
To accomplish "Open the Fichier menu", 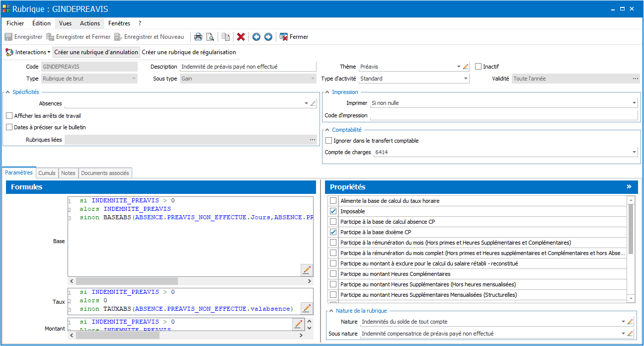I will pos(15,23).
